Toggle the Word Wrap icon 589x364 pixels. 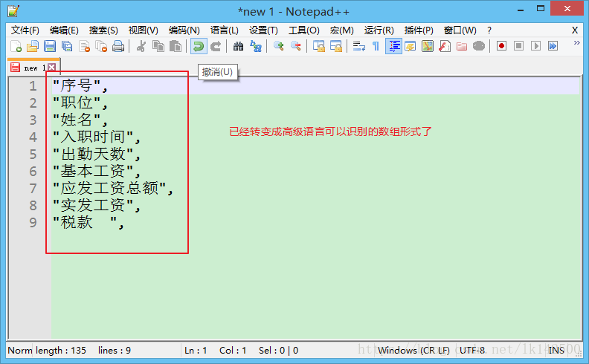pyautogui.click(x=359, y=46)
